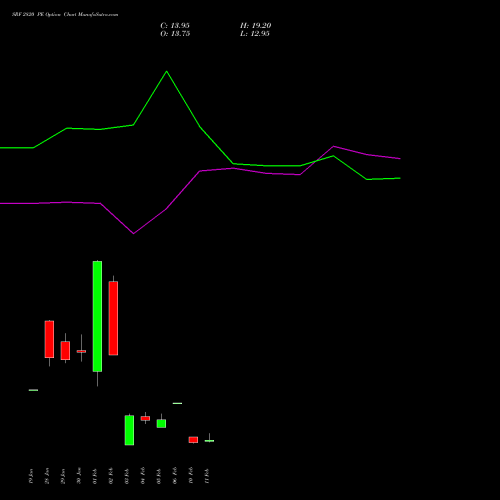This screenshot has width=500, height=500.
Task: Select the tall green candlestick for 01 Feb
Action: pyautogui.click(x=97, y=316)
